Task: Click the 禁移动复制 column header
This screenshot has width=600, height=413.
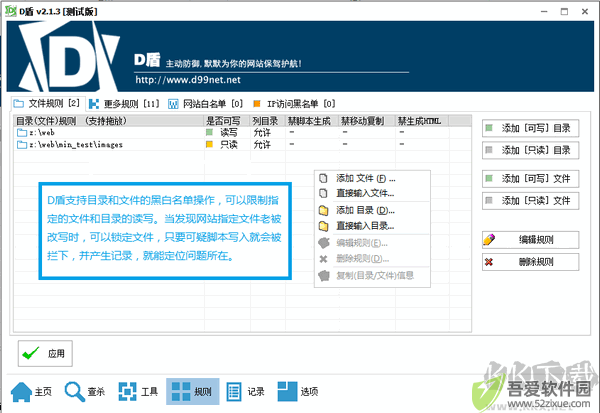Action: pyautogui.click(x=367, y=121)
